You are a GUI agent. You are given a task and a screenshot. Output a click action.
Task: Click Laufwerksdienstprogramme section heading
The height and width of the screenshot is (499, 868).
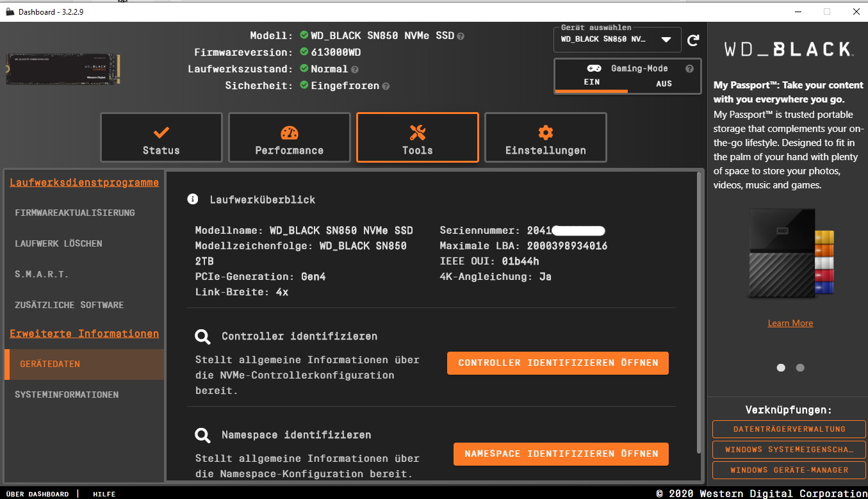[84, 183]
